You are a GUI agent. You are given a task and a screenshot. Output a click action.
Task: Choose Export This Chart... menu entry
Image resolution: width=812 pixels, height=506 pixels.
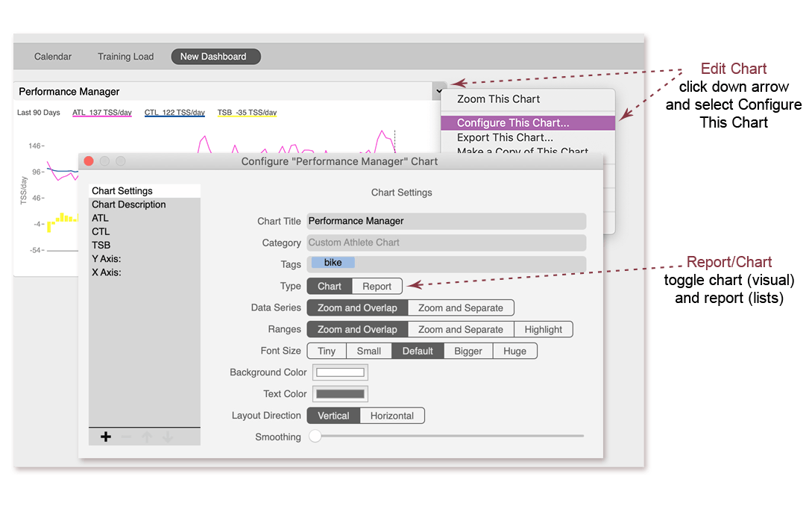coord(528,137)
